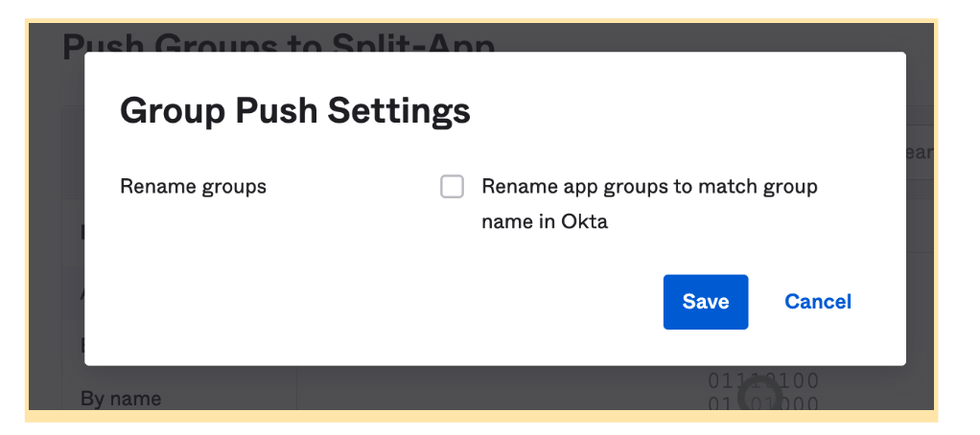Click the "name in Okta" label line
The width and height of the screenshot is (980, 435).
click(x=545, y=222)
